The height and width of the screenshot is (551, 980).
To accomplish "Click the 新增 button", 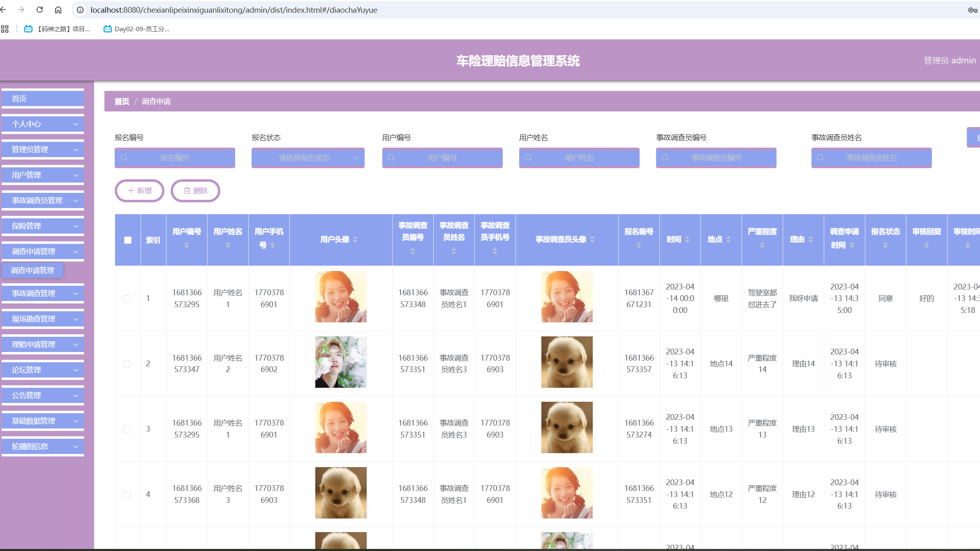I will [x=139, y=190].
